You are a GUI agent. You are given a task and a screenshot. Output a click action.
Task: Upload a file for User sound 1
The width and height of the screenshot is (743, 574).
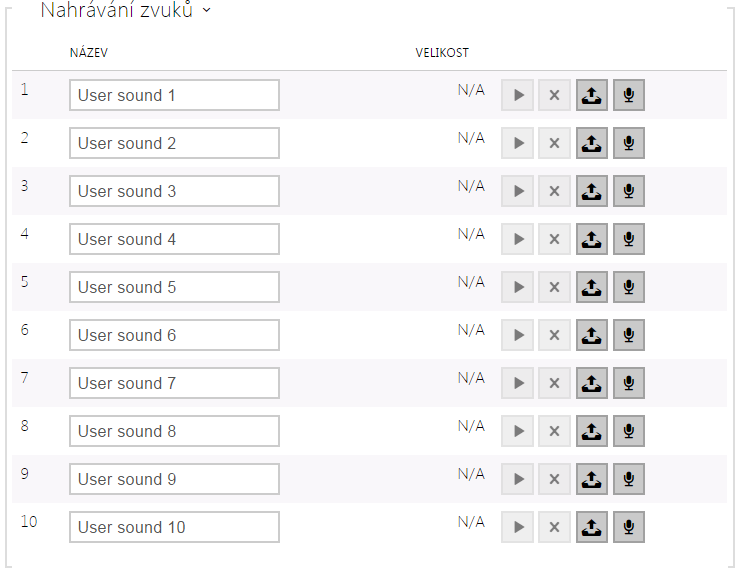click(x=592, y=95)
